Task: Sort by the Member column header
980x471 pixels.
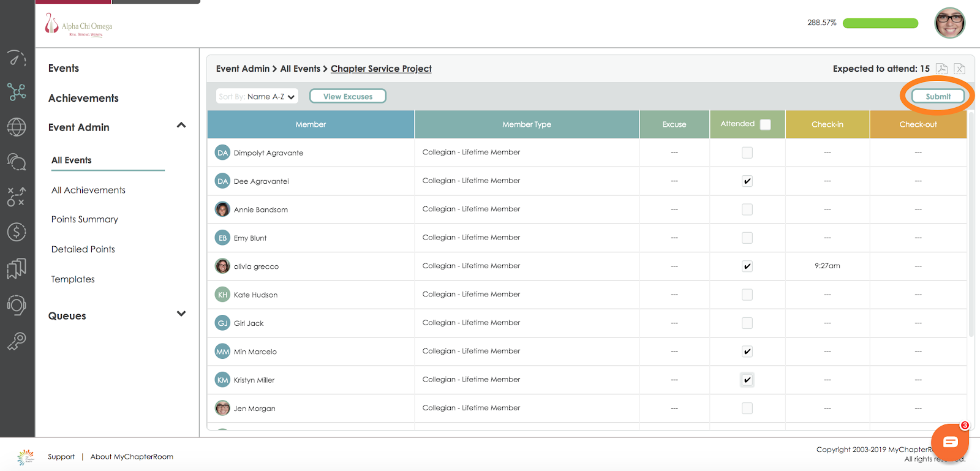Action: pos(311,124)
